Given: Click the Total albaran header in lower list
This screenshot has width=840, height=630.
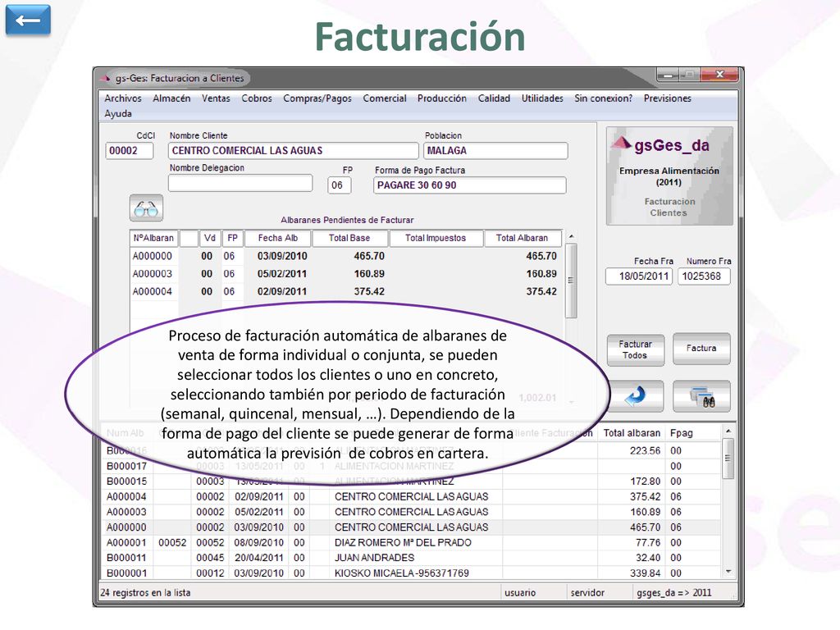Looking at the screenshot, I should [632, 433].
